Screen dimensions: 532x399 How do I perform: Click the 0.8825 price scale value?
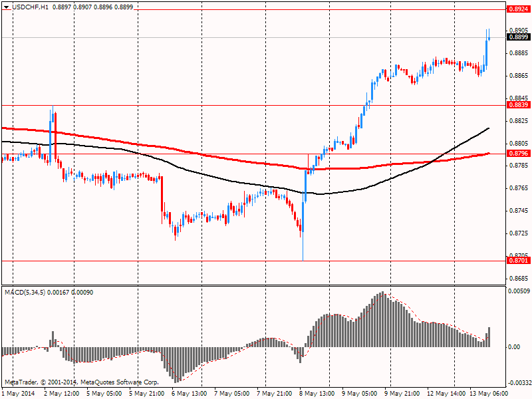(x=519, y=121)
